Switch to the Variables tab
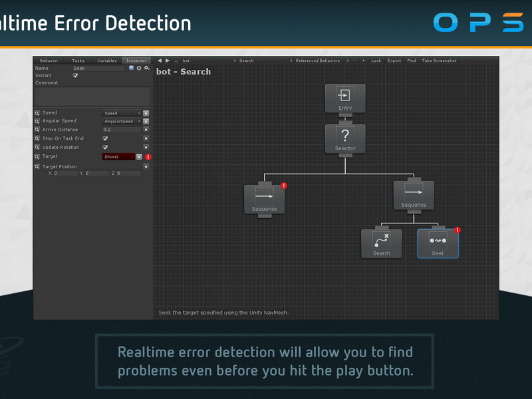 (x=107, y=61)
